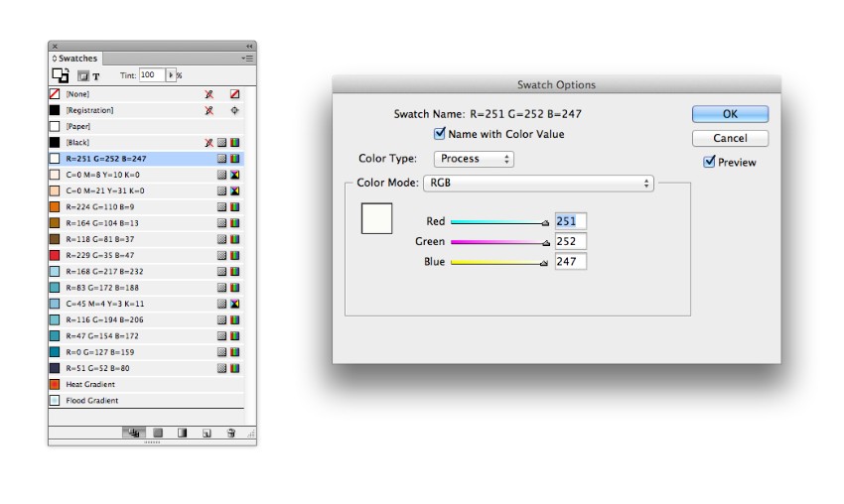Collapse the Swatches panel with double-arrow icon
Image resolution: width=844 pixels, height=504 pixels.
pos(249,47)
